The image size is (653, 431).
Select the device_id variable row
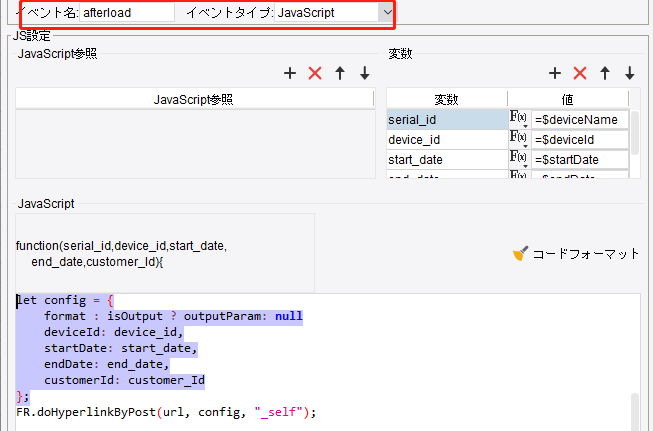(447, 140)
